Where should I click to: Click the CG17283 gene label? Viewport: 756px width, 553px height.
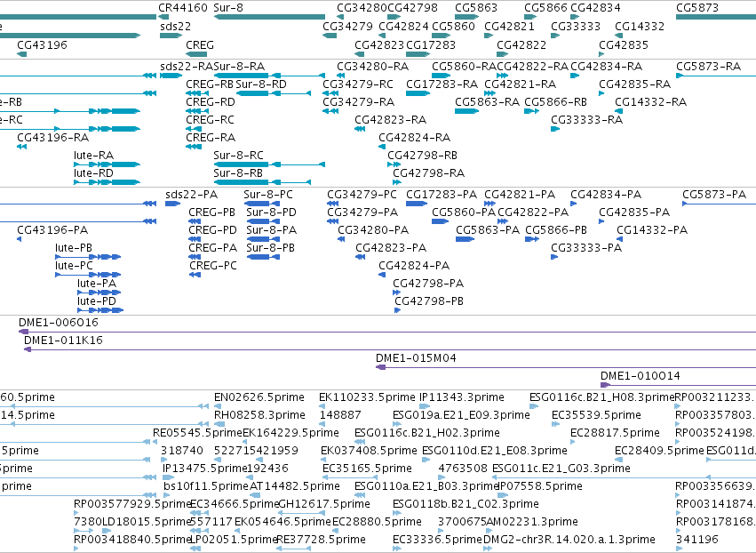click(431, 44)
